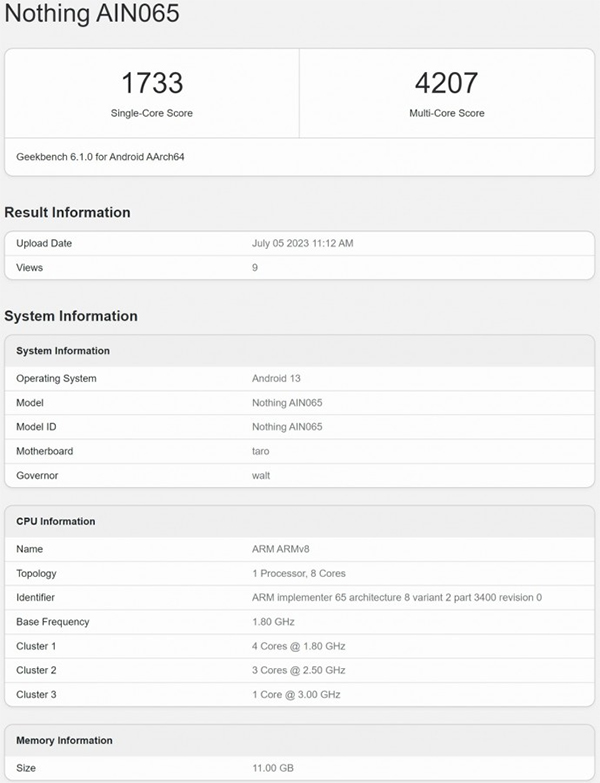Select 'Nothing AIN065' in the Model row
This screenshot has width=600, height=783.
point(287,402)
